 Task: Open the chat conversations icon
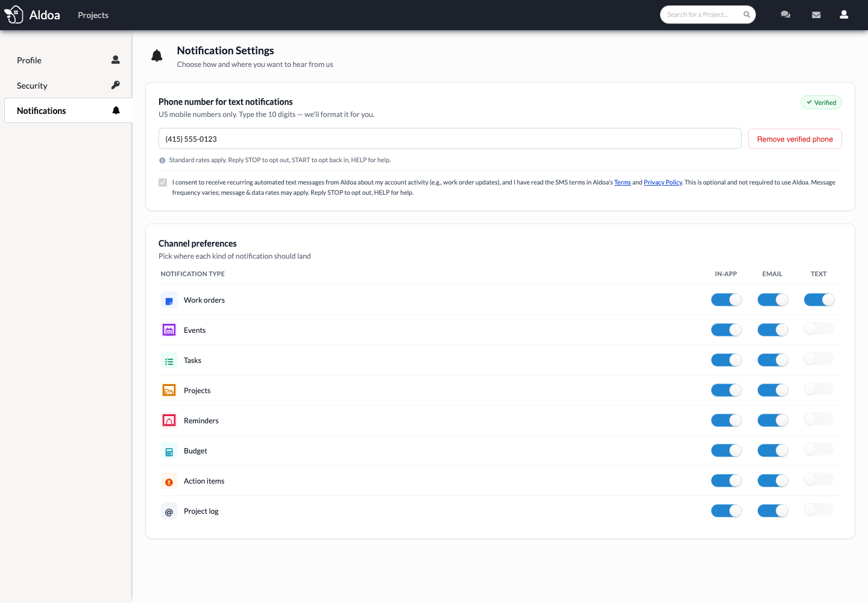[785, 14]
